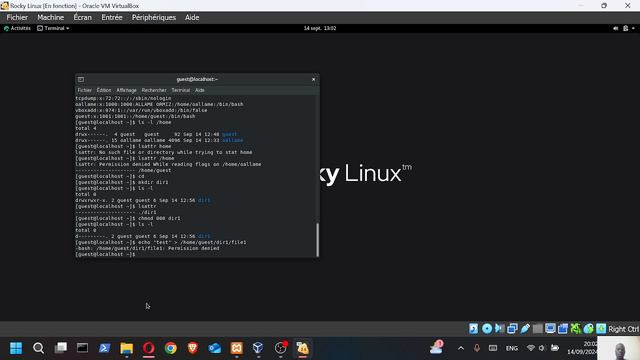The image size is (640, 360).
Task: Click the GNOME volume status icon
Action: coord(616,28)
